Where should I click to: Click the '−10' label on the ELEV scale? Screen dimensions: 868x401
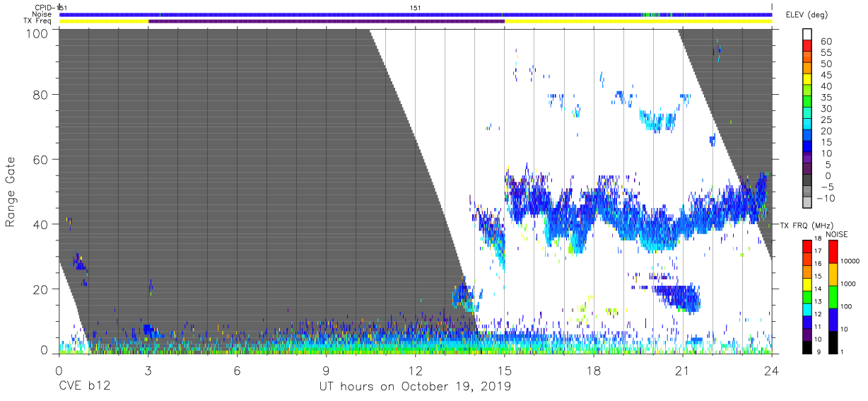pos(826,198)
